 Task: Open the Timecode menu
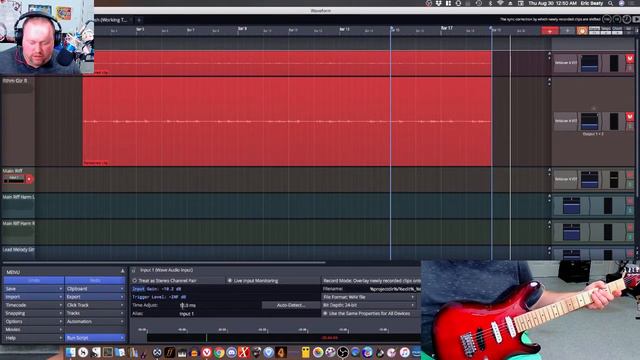pos(34,305)
